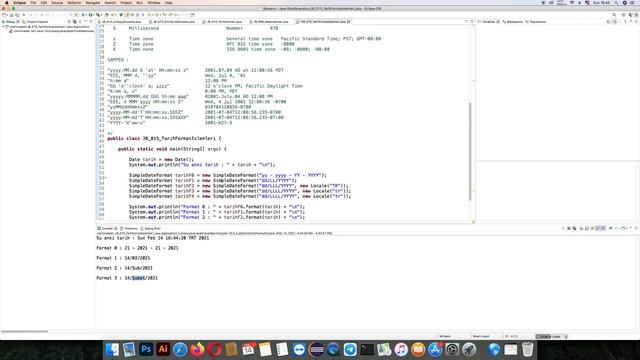The width and height of the screenshot is (640, 360).
Task: Open the Project menu
Action: [x=126, y=2]
